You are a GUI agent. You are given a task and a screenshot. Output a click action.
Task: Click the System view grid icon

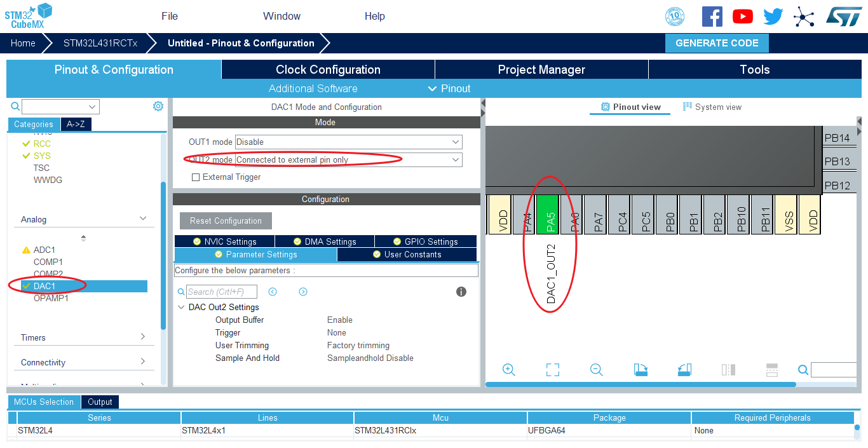click(687, 106)
